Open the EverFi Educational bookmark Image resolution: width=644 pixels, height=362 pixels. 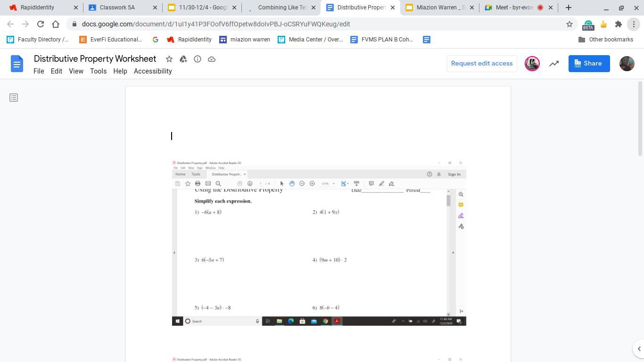pos(111,40)
